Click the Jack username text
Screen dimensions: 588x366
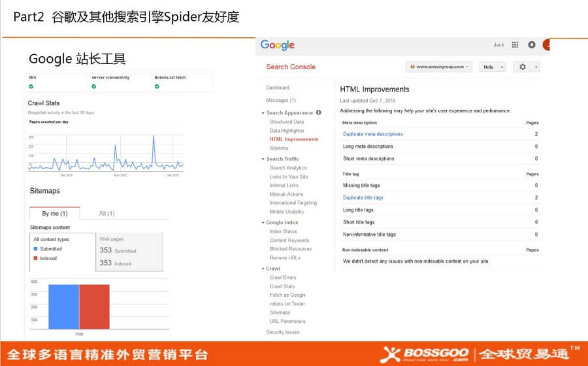pyautogui.click(x=498, y=44)
